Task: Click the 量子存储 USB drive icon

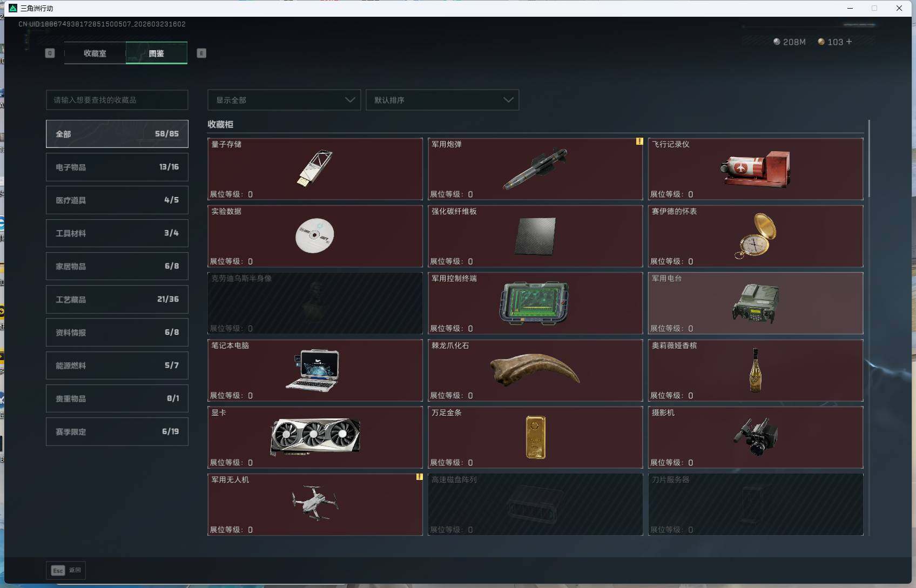Action: pyautogui.click(x=315, y=168)
